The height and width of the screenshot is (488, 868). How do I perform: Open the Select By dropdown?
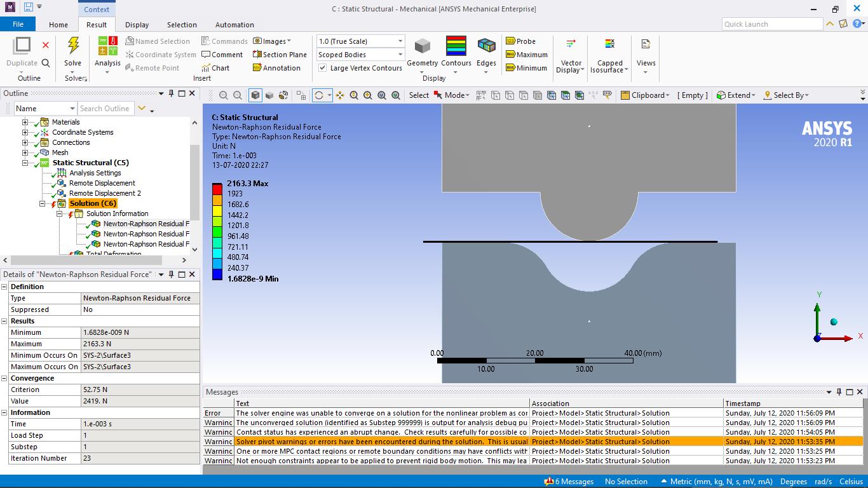point(786,95)
